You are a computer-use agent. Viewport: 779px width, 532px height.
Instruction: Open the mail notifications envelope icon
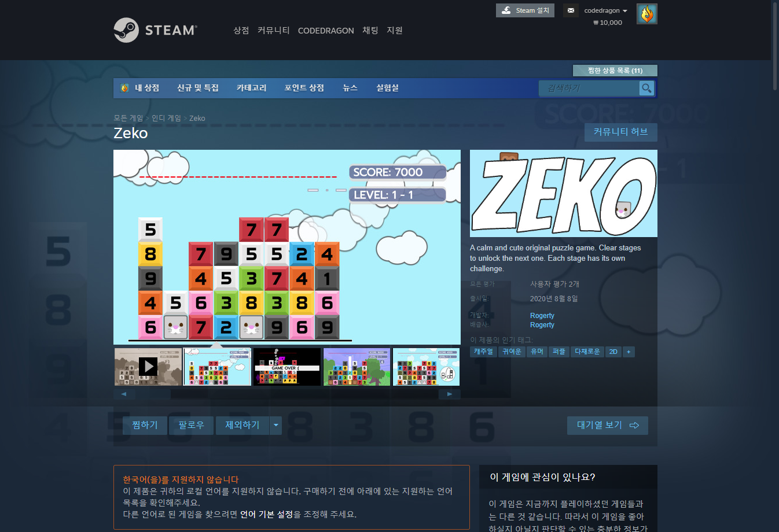click(x=571, y=10)
